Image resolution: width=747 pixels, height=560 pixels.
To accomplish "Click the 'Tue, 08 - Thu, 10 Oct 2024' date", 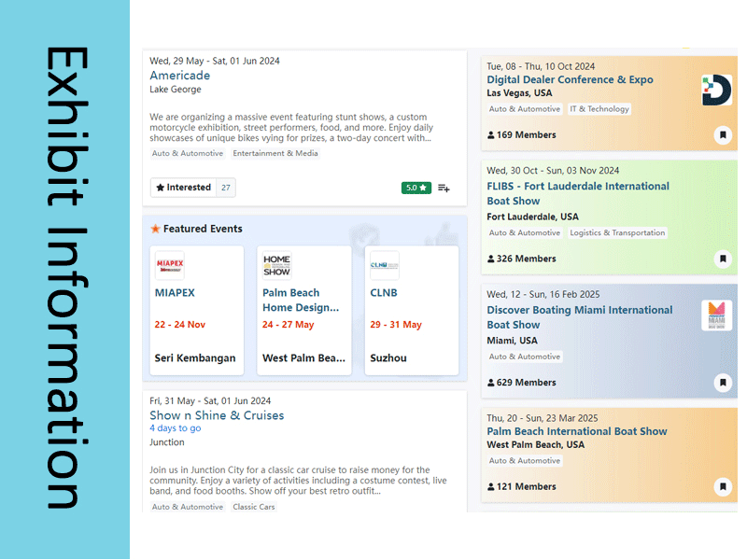I will 541,66.
